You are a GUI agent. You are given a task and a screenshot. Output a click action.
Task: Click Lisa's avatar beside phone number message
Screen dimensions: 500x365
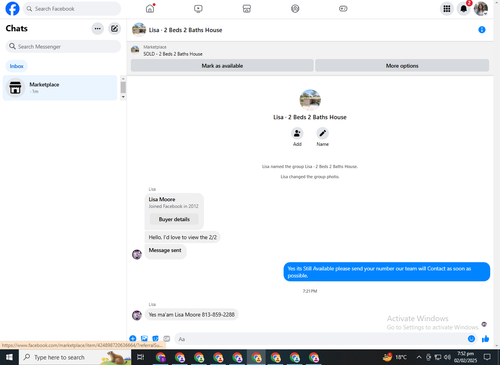click(x=137, y=315)
